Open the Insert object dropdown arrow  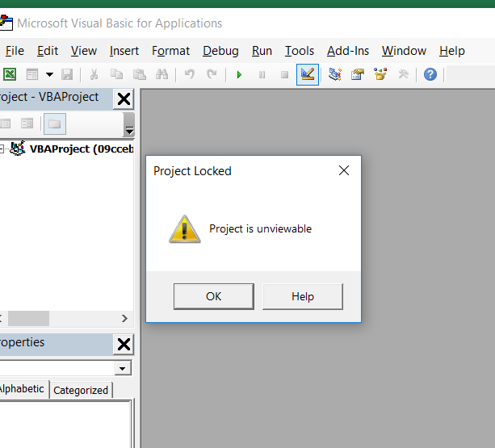(49, 74)
